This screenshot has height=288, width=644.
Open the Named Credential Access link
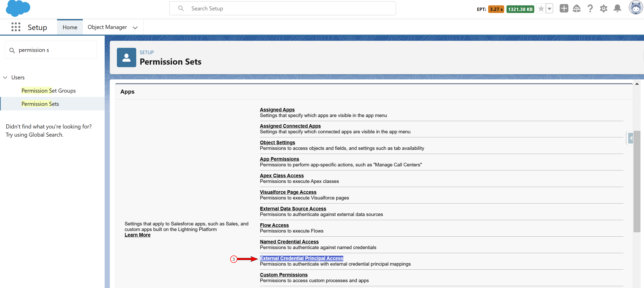[x=289, y=242]
